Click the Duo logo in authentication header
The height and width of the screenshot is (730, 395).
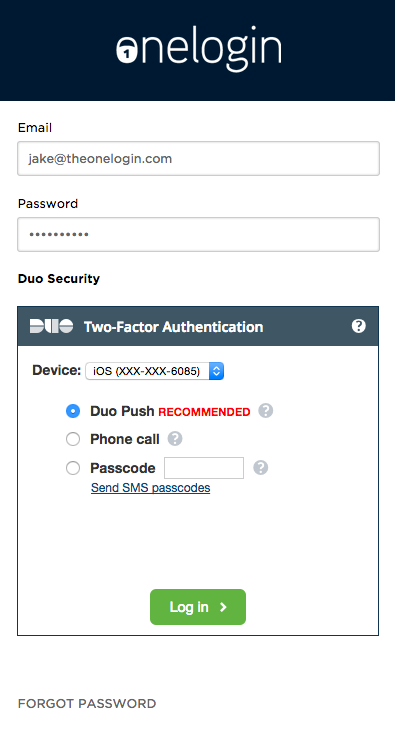(x=51, y=326)
